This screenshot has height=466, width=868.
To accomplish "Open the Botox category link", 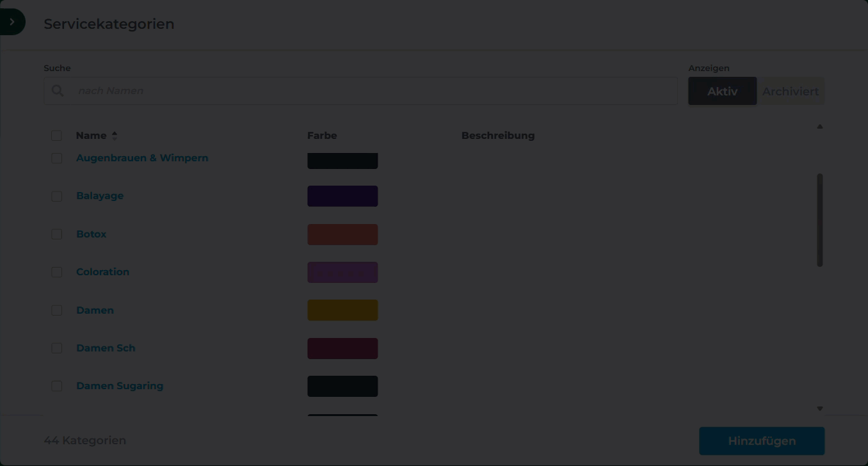I will [x=92, y=234].
